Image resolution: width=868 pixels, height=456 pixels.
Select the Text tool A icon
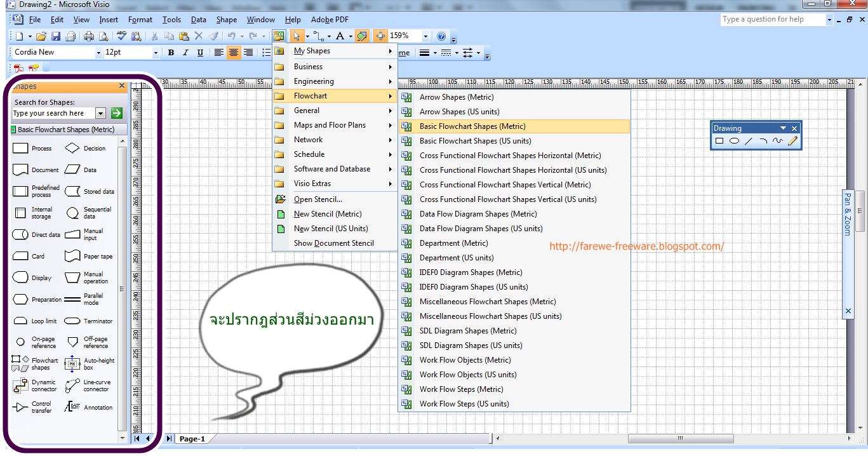(340, 36)
